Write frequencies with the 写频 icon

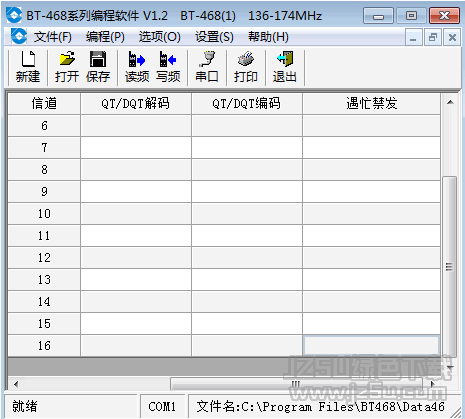168,67
